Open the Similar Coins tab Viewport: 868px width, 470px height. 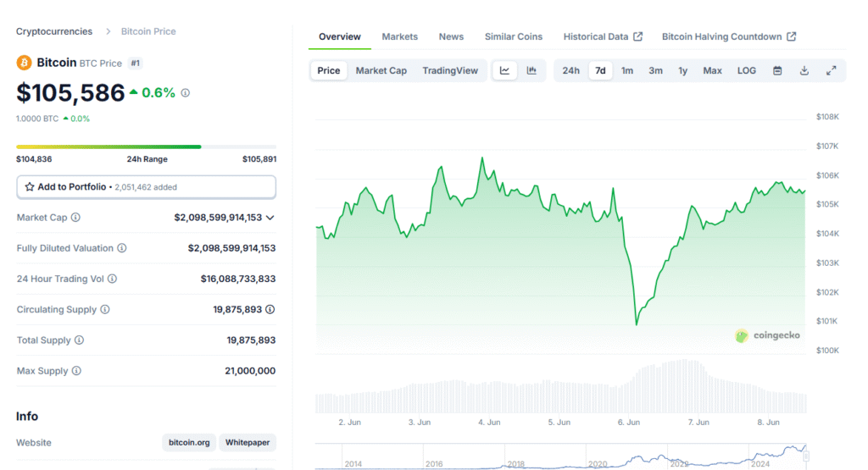tap(514, 36)
